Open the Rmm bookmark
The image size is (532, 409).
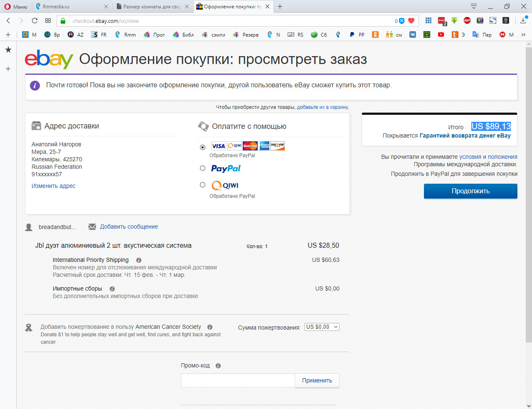(x=126, y=34)
